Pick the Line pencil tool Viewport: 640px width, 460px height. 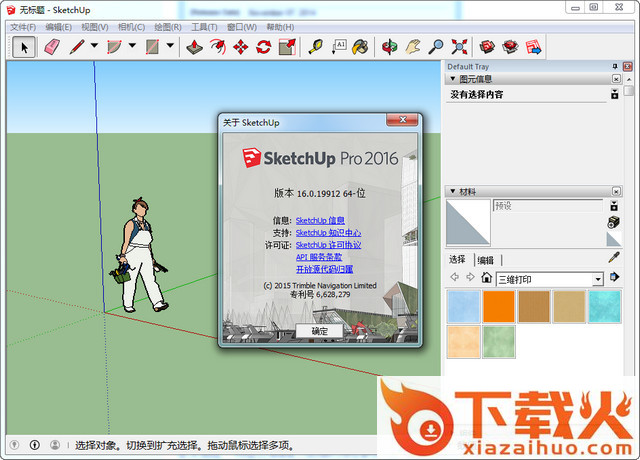77,47
